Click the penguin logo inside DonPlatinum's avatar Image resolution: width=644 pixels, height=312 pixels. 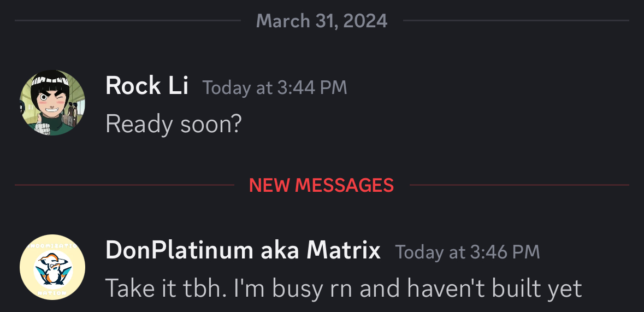point(53,269)
